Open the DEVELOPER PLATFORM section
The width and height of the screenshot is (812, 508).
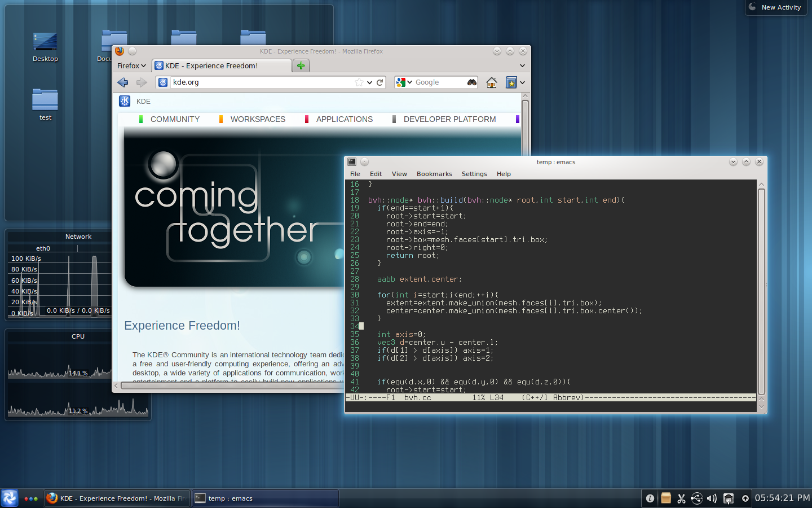[449, 119]
